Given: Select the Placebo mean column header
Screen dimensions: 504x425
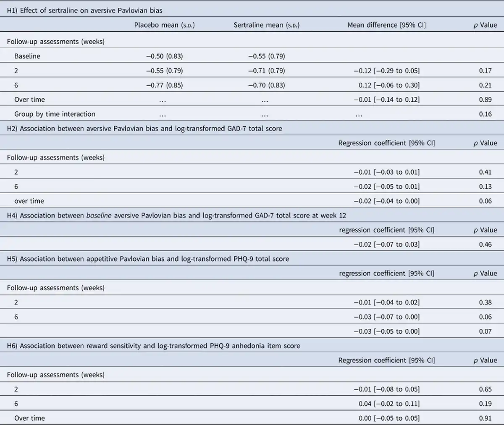Looking at the screenshot, I should (x=164, y=25).
